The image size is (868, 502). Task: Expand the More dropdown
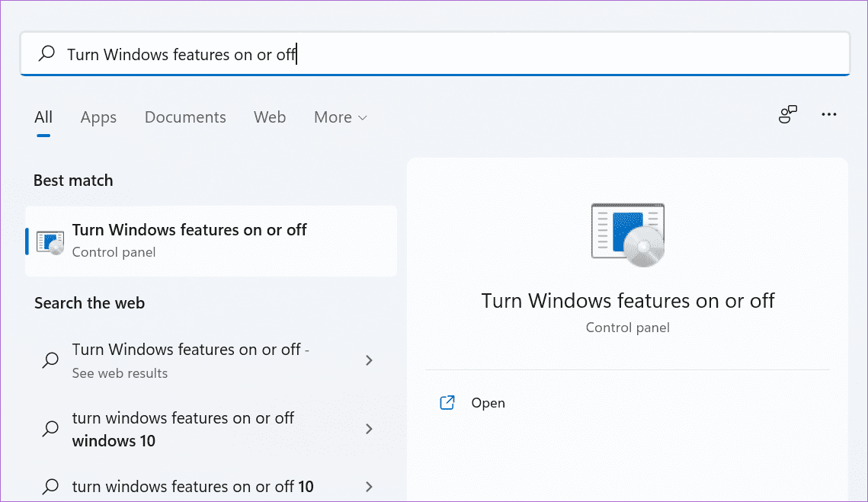(341, 117)
